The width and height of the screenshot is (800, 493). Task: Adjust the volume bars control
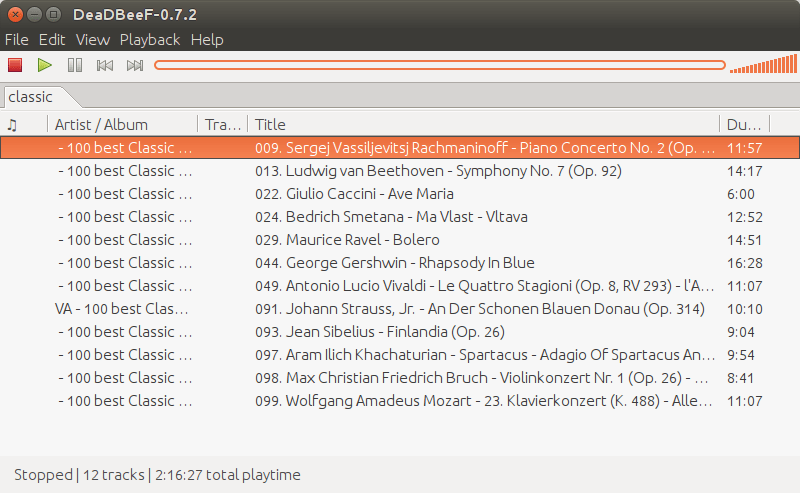763,64
